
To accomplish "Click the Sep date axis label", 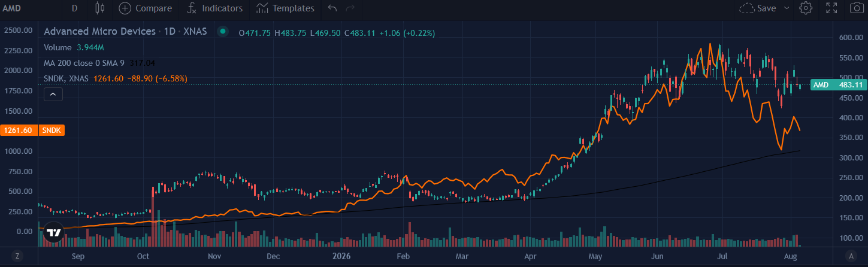I will pos(78,256).
